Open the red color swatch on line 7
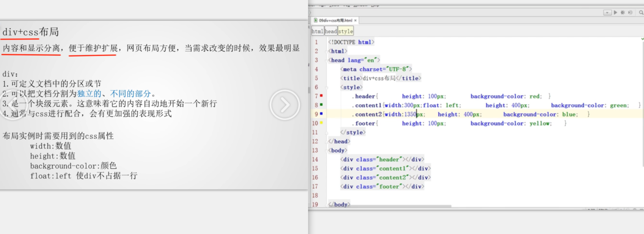 [x=321, y=96]
